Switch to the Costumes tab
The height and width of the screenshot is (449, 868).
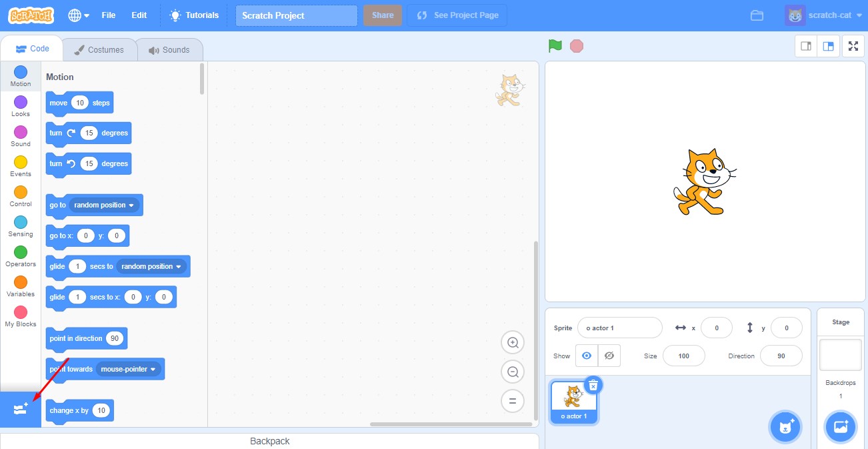point(99,50)
